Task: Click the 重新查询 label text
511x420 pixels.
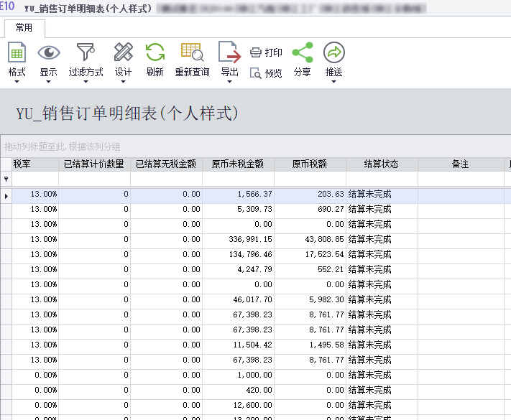Action: (193, 72)
